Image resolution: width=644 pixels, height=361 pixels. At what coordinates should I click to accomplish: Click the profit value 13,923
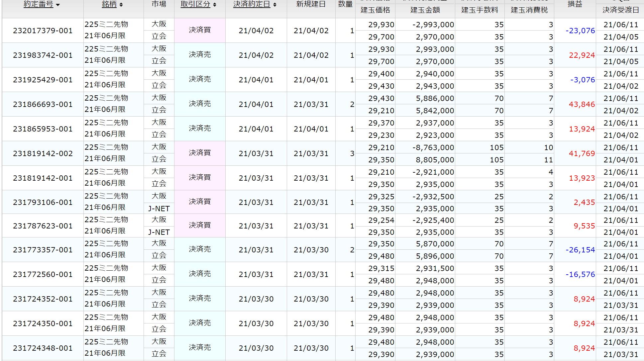[582, 178]
